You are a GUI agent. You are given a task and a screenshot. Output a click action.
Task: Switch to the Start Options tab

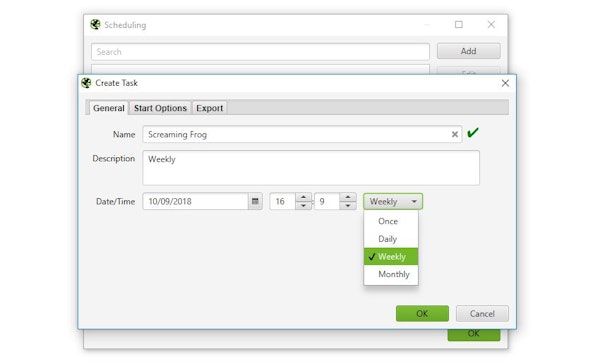160,108
